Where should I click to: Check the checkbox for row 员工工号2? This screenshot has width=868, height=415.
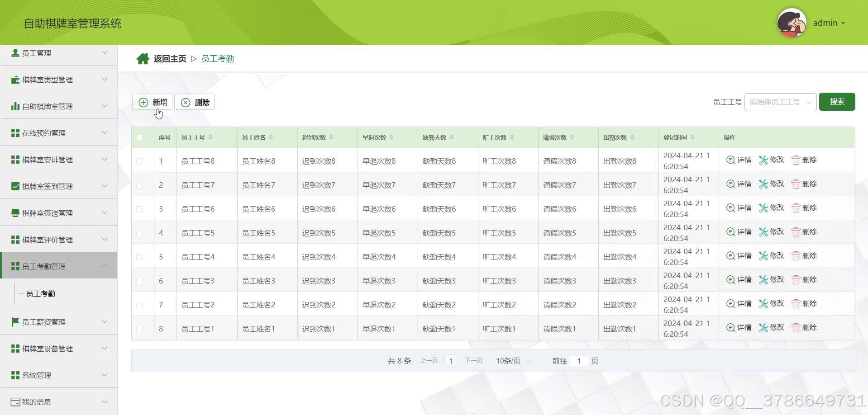pos(139,305)
